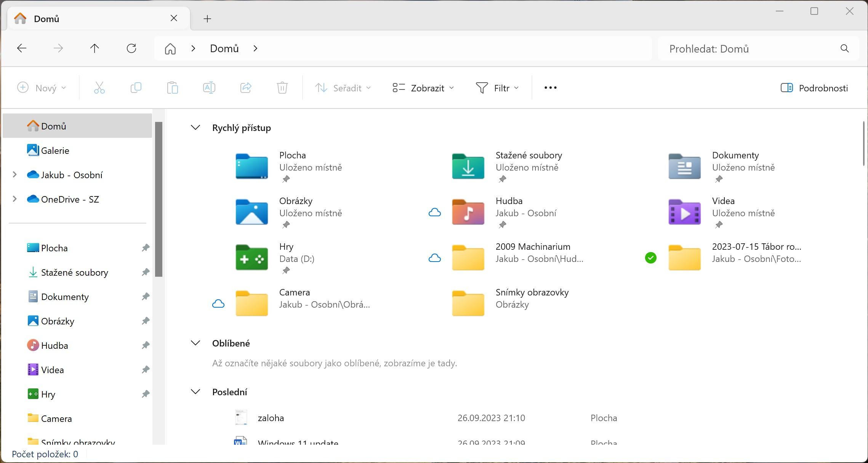Open the Filtr dropdown

497,88
